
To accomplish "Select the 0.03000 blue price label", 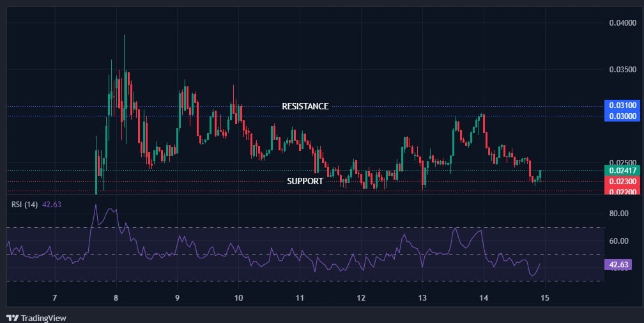I will click(x=622, y=116).
